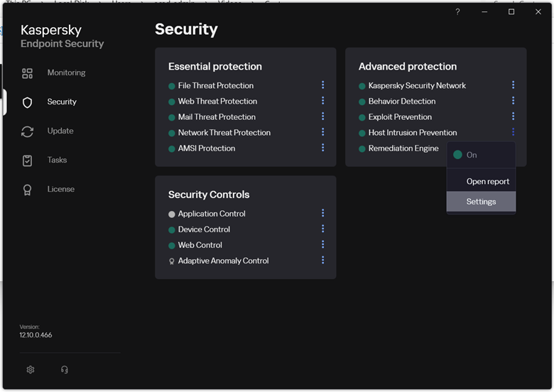This screenshot has width=554, height=392.
Task: Click the Monitoring dashboard icon in sidebar
Action: tap(28, 73)
